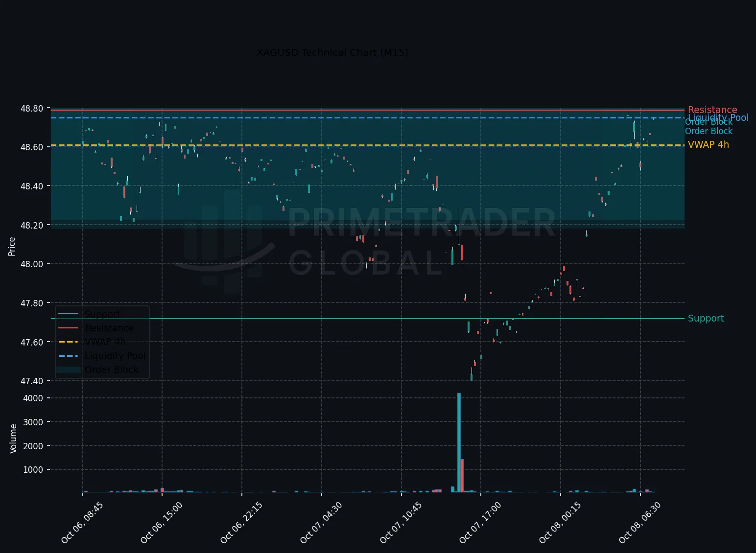Click the tallest teal volume bar
Viewport: 756px width, 553px height.
pos(459,442)
